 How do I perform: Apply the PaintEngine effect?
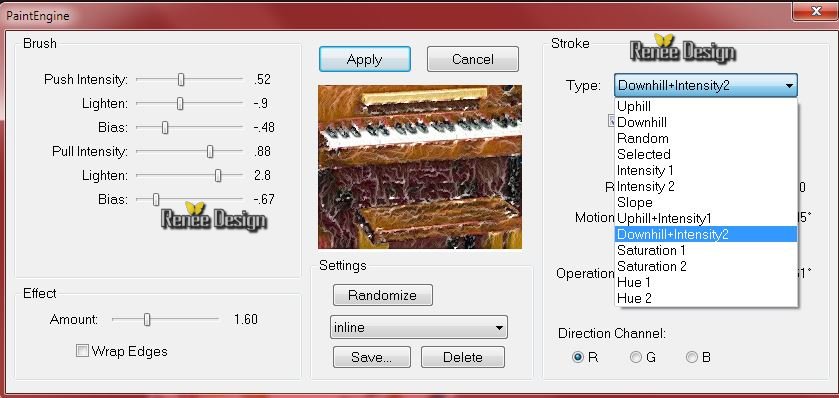[x=365, y=59]
